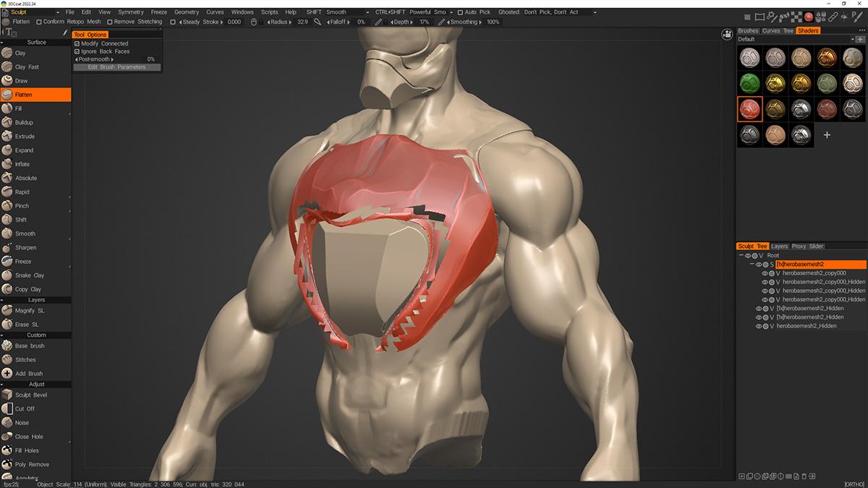This screenshot has width=868, height=488.
Task: Select the Base brush
Action: coord(35,346)
